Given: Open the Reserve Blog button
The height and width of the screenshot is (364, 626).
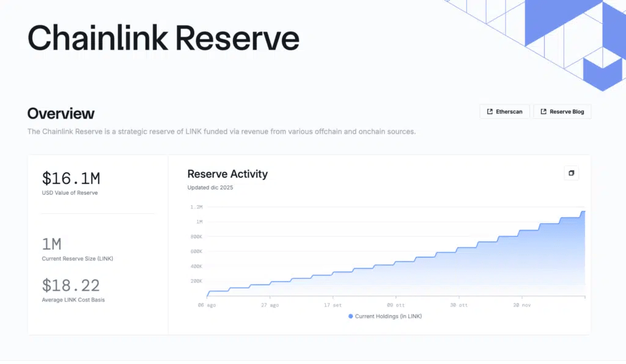Looking at the screenshot, I should [562, 112].
